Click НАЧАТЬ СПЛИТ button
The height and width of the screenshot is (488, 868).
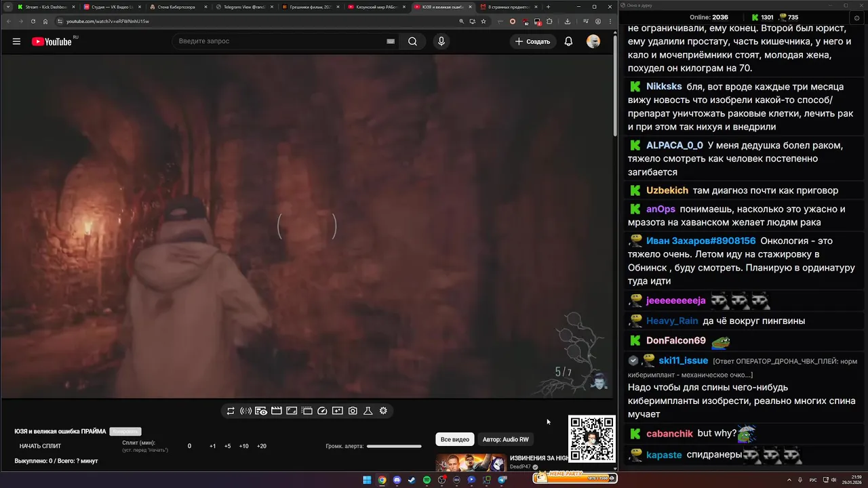point(40,446)
